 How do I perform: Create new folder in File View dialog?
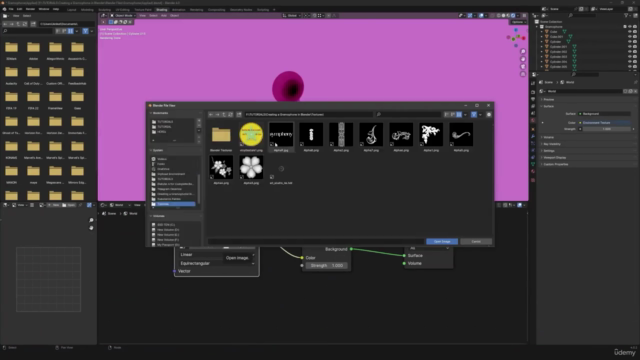(239, 115)
